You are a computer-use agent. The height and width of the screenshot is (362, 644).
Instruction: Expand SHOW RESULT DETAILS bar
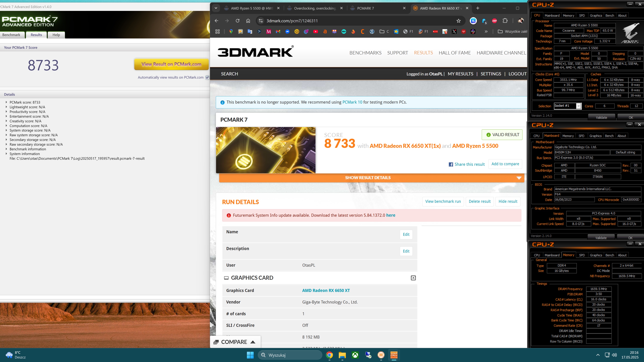pyautogui.click(x=371, y=178)
